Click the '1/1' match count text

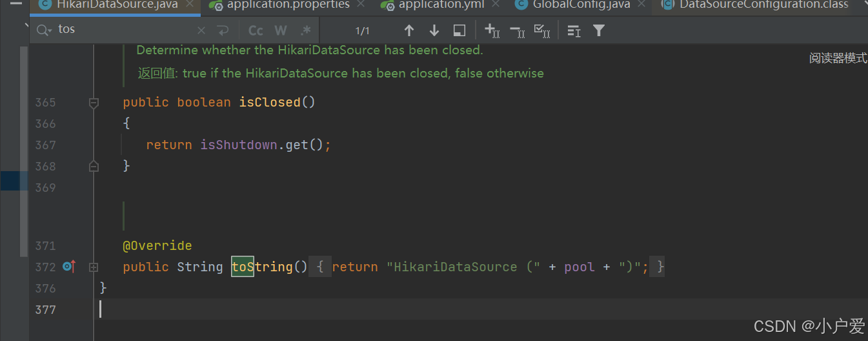[363, 31]
